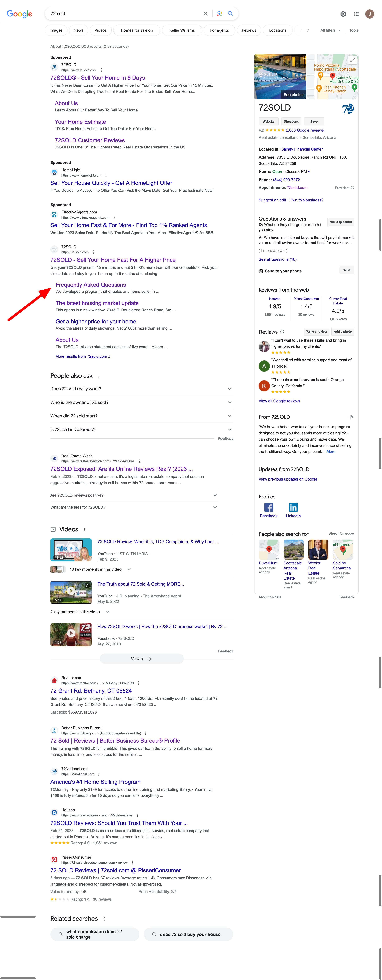The height and width of the screenshot is (980, 382).
Task: Click 'what commission does 72 sold charge' suggestion
Action: 95,934
